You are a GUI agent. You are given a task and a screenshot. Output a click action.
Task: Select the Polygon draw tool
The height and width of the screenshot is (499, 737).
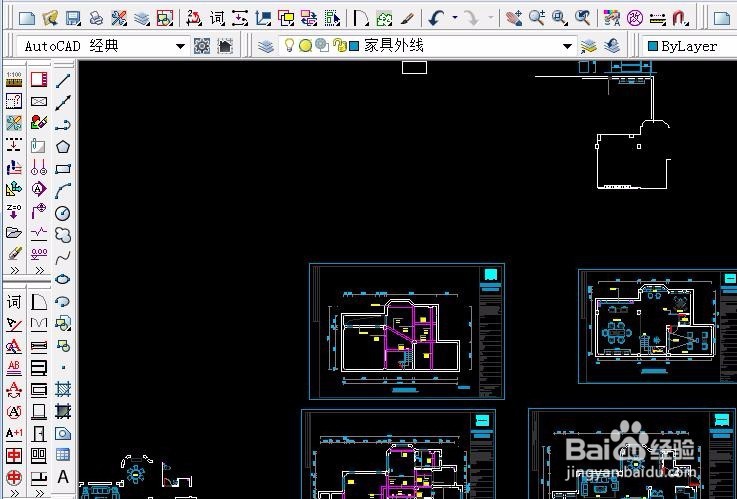pyautogui.click(x=63, y=147)
